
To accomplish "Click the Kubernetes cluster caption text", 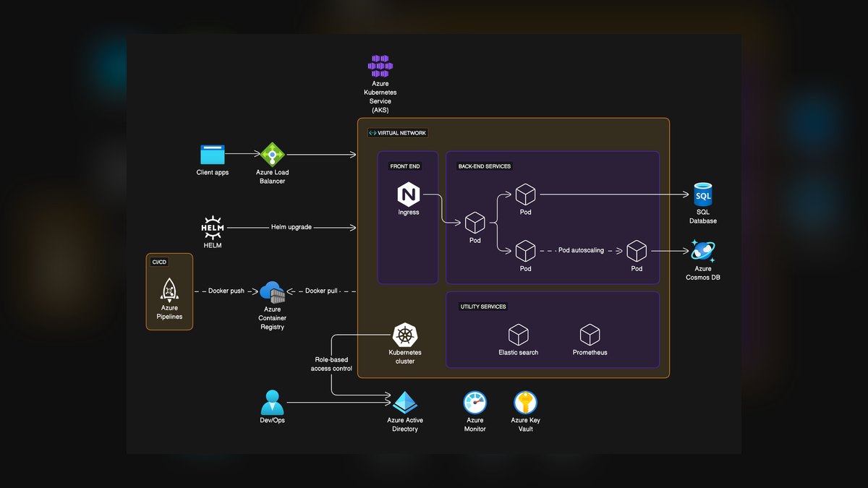I will (x=405, y=357).
